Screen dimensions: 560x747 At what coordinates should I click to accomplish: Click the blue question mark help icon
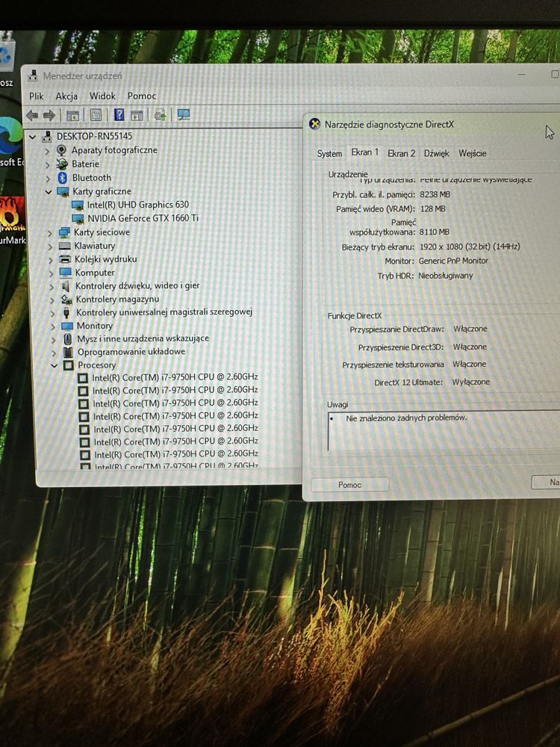(119, 114)
